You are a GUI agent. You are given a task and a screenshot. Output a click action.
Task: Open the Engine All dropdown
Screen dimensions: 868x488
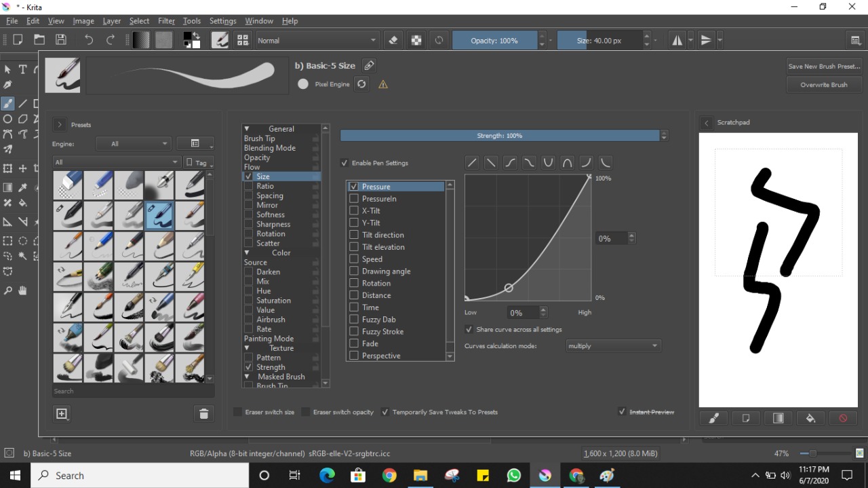click(134, 144)
